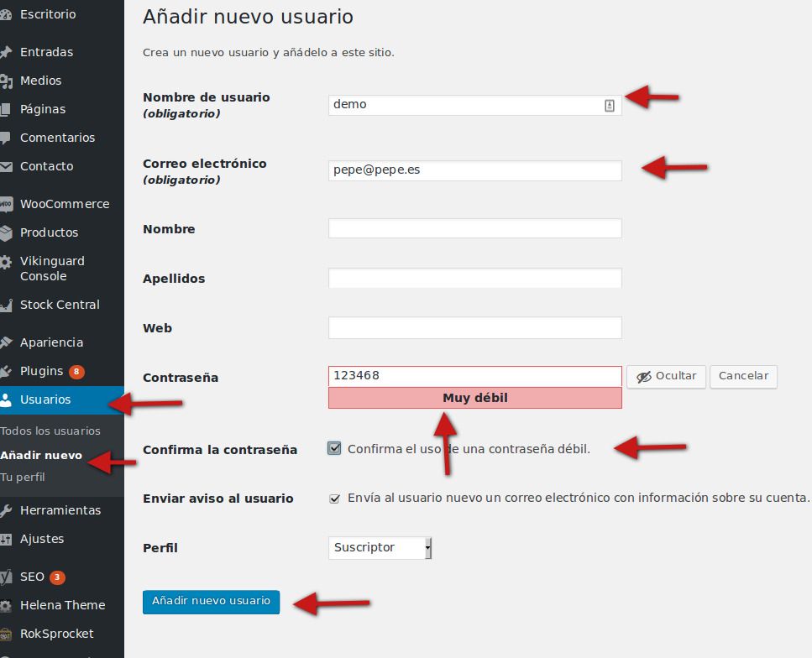Focus the empty Nombre field
Screen dimensions: 812x658
click(475, 228)
